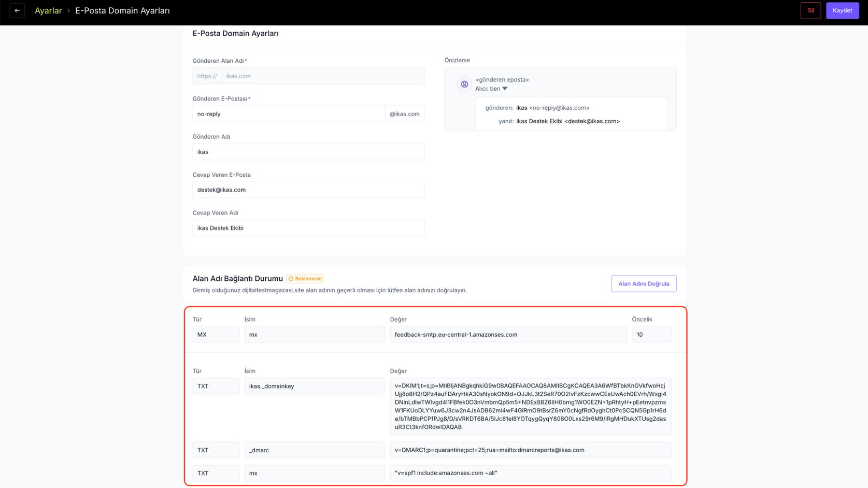868x488 pixels.
Task: Select the DKIM TXT record value box
Action: [531, 406]
